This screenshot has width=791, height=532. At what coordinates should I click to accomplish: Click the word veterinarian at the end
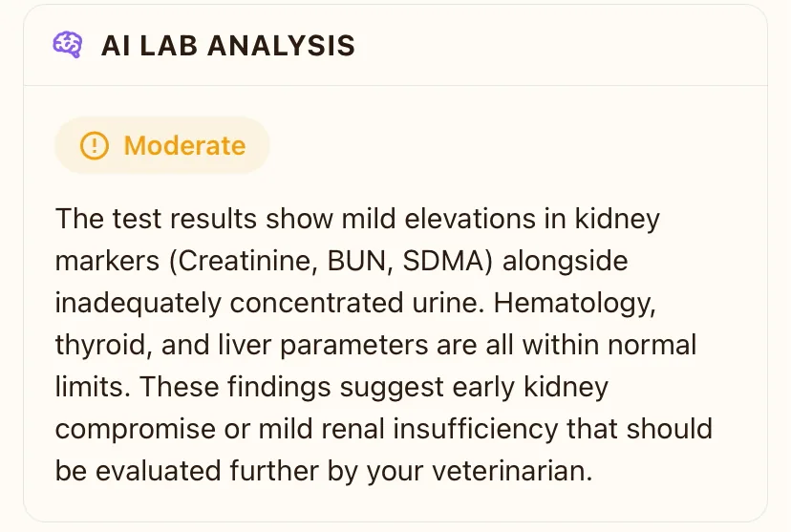click(511, 471)
